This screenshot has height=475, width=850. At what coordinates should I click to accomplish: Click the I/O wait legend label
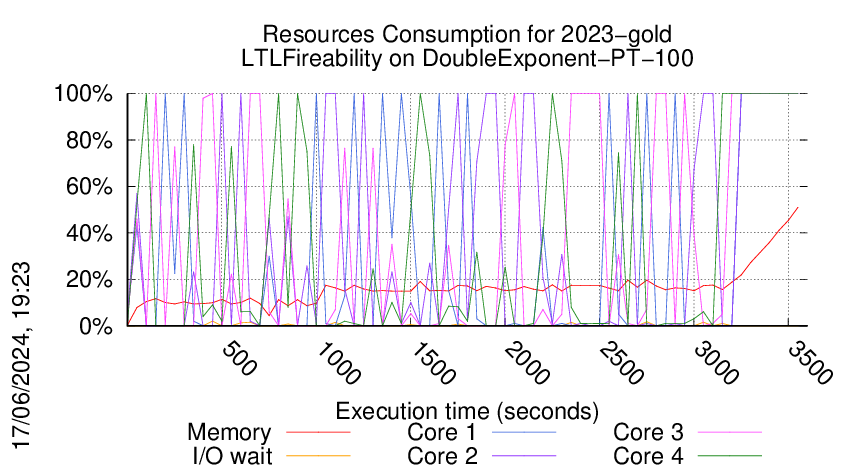pyautogui.click(x=232, y=456)
